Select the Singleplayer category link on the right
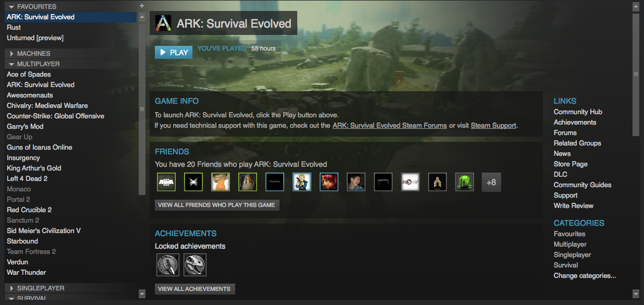 click(573, 255)
